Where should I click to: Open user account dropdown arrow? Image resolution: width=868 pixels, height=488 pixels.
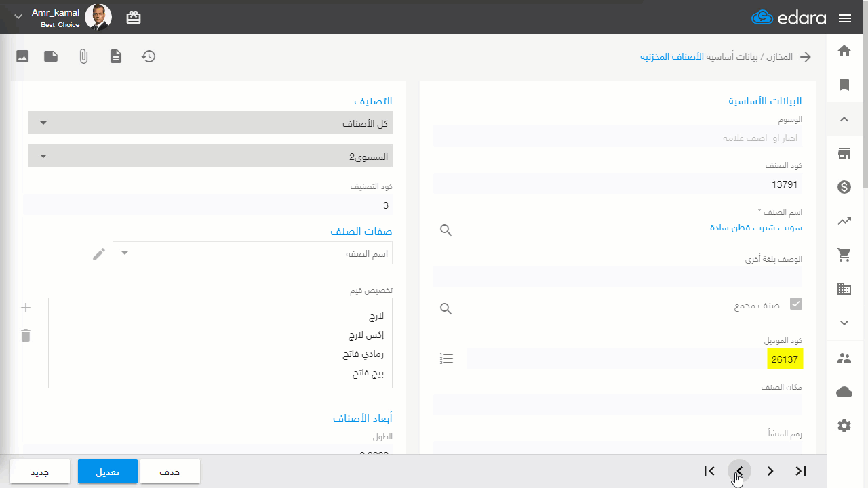coord(18,17)
